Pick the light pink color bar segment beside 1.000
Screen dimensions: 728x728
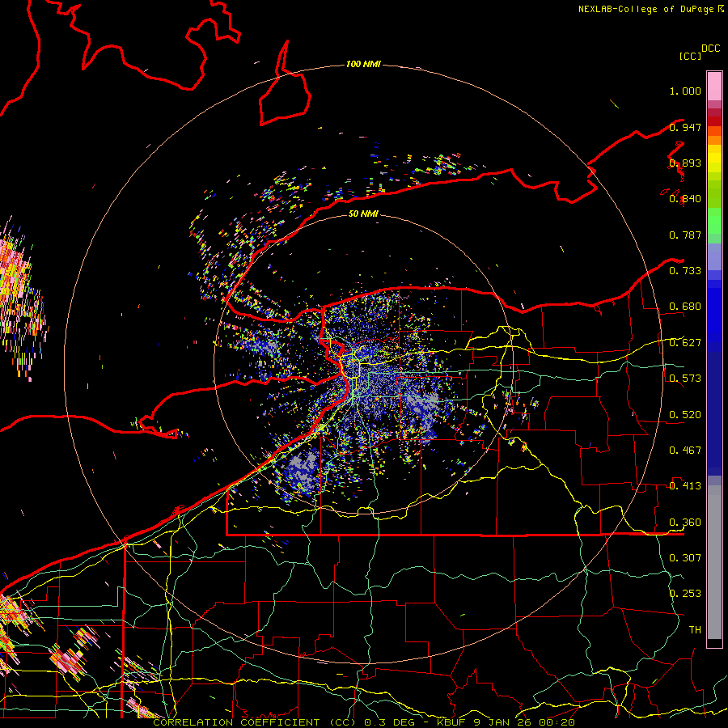point(714,86)
